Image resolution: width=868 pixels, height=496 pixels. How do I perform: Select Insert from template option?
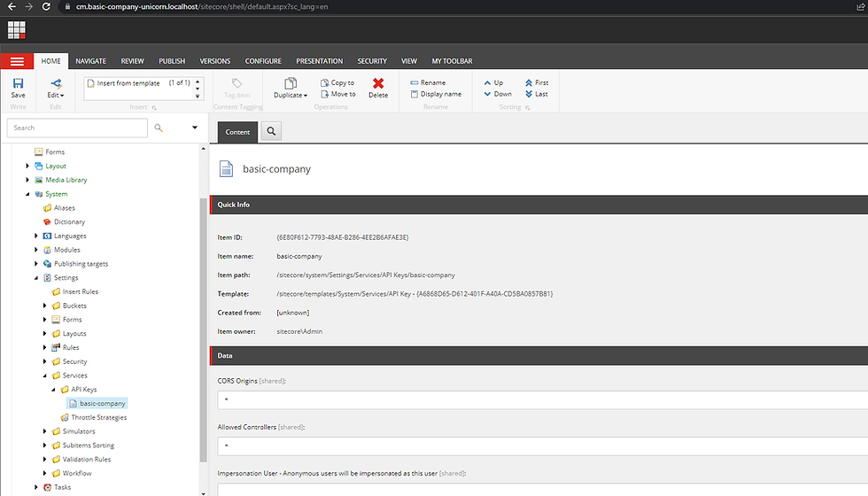click(128, 83)
